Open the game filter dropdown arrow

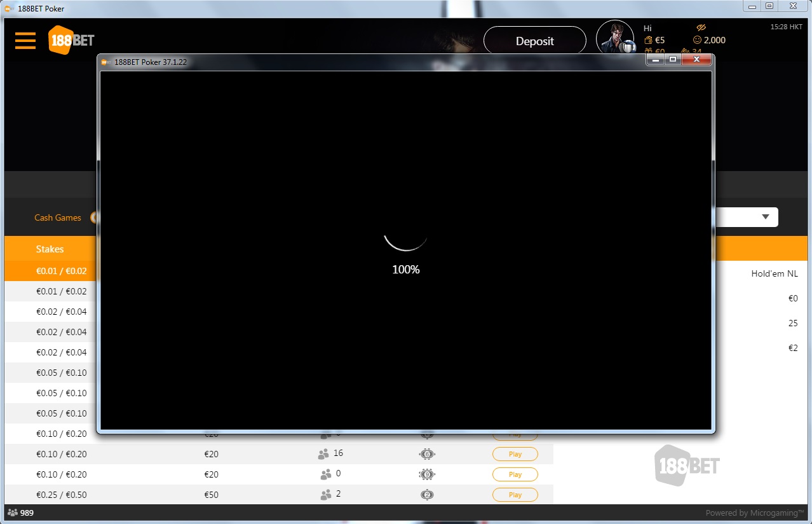click(x=766, y=217)
